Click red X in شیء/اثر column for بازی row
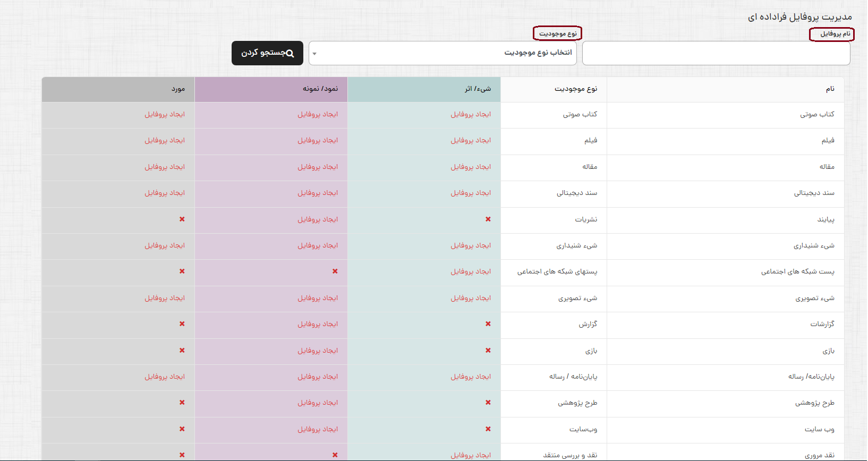This screenshot has height=461, width=868. point(488,351)
